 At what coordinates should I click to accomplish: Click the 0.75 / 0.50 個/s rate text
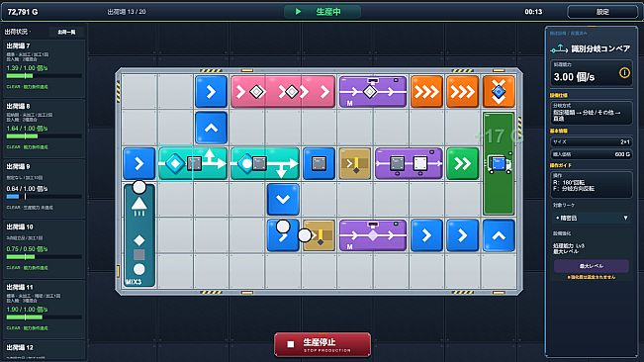27,249
